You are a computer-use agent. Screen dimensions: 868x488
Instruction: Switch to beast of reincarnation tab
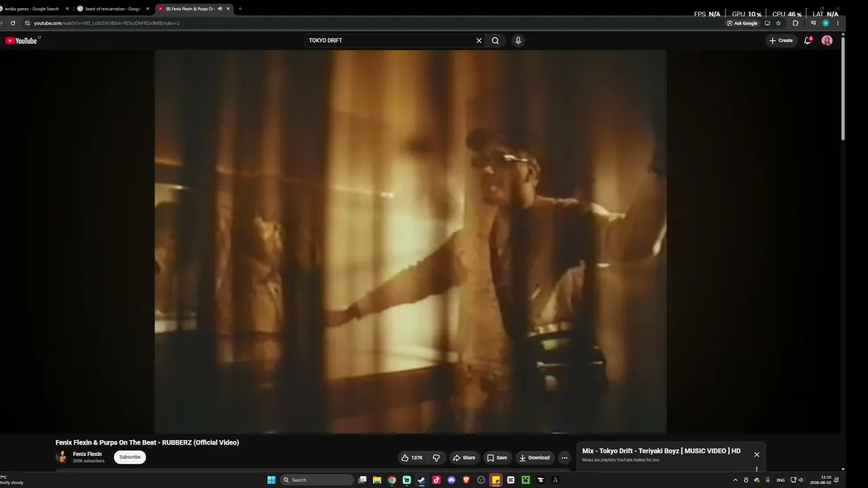click(113, 9)
